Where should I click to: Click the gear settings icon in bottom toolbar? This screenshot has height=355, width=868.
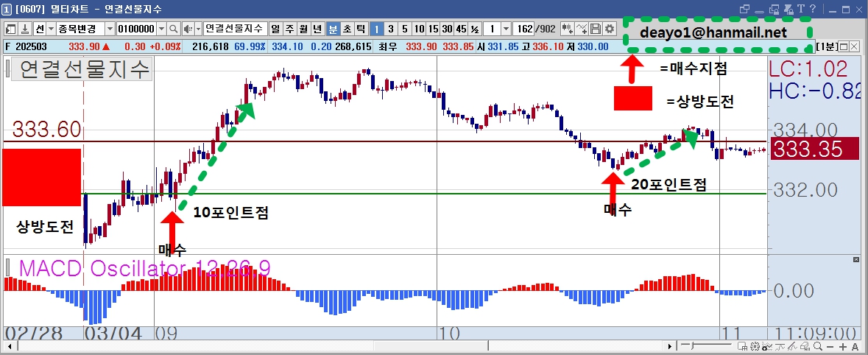point(755,347)
